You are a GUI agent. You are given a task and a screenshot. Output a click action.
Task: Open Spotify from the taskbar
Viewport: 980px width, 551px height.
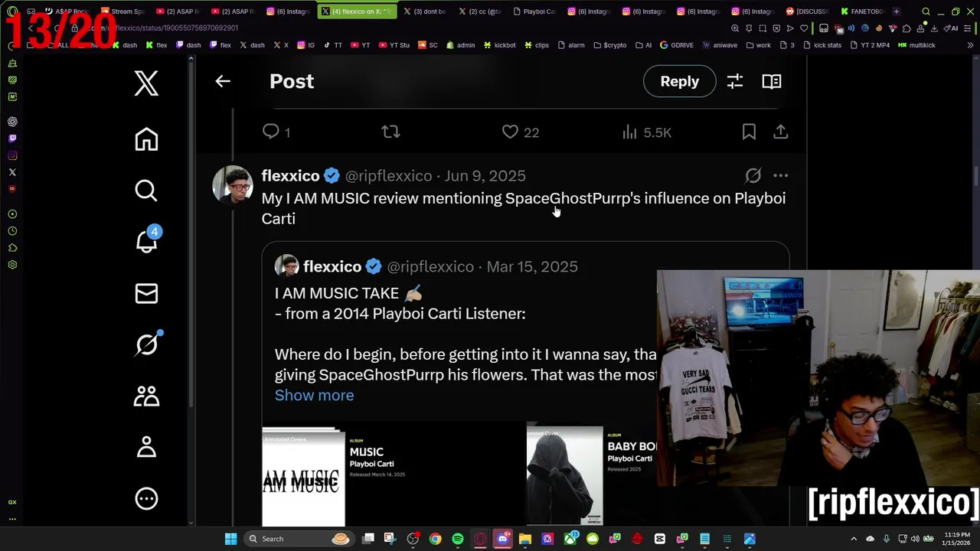click(458, 539)
